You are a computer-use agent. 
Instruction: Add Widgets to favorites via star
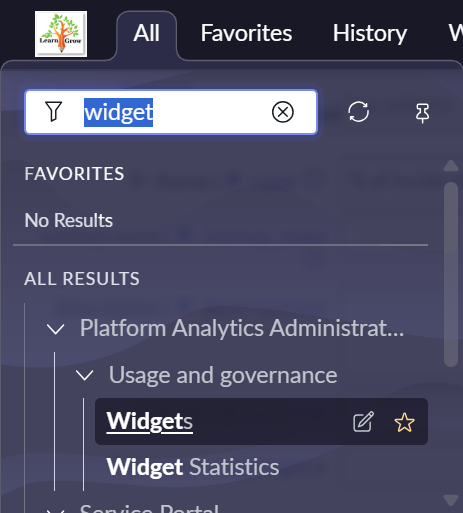pyautogui.click(x=404, y=422)
